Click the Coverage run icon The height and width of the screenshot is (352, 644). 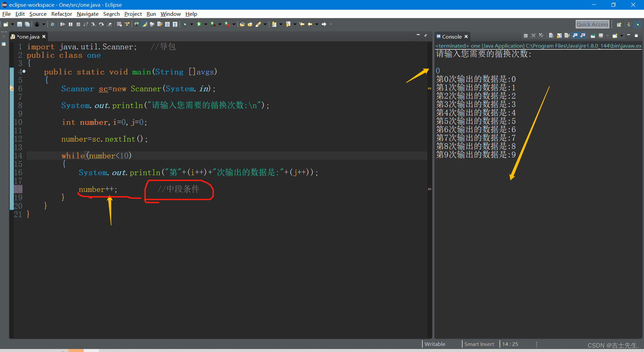point(213,24)
